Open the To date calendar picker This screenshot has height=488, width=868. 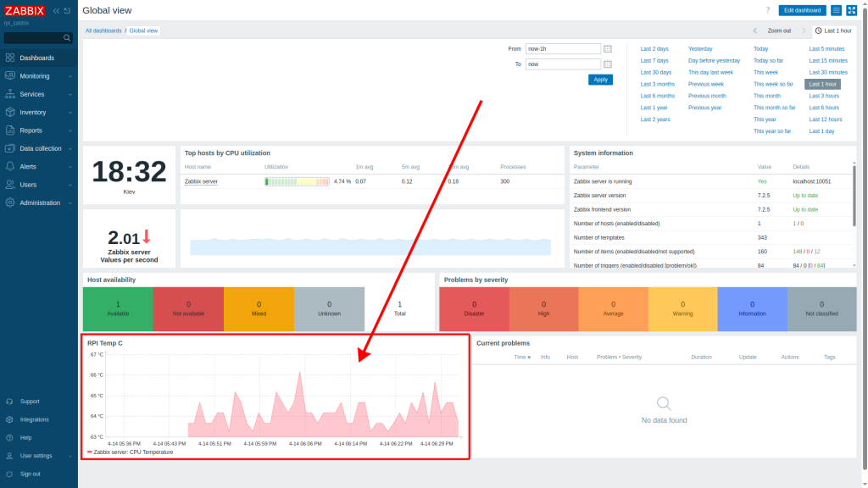coord(607,64)
